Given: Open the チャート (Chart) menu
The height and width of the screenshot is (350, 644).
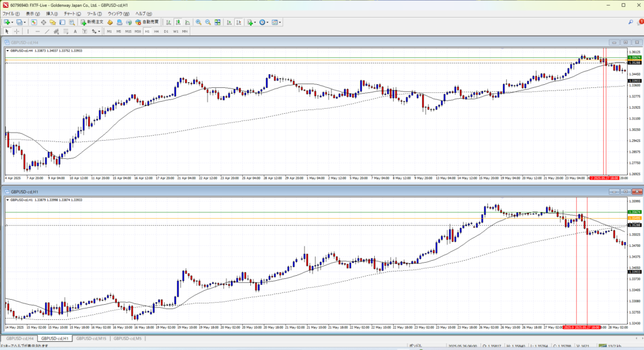Looking at the screenshot, I should (72, 13).
